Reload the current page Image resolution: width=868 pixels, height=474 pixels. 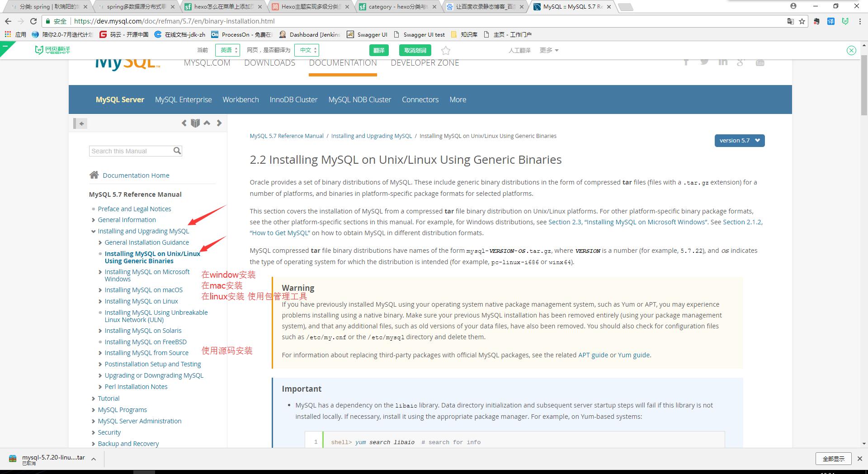click(33, 21)
